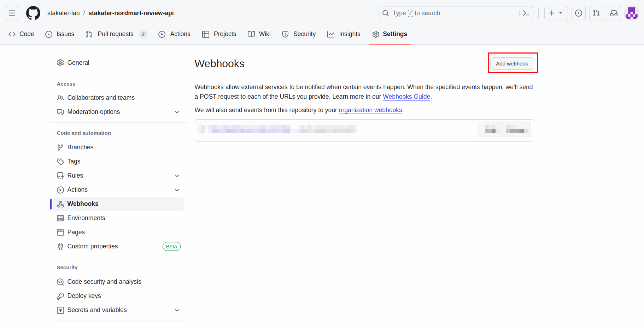Click into the search field
The image size is (644, 328).
point(442,13)
